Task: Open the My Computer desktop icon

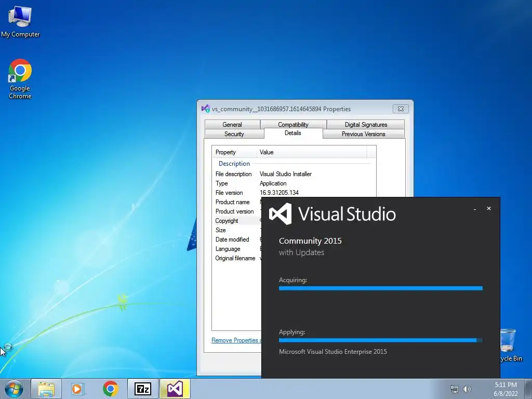Action: (20, 21)
